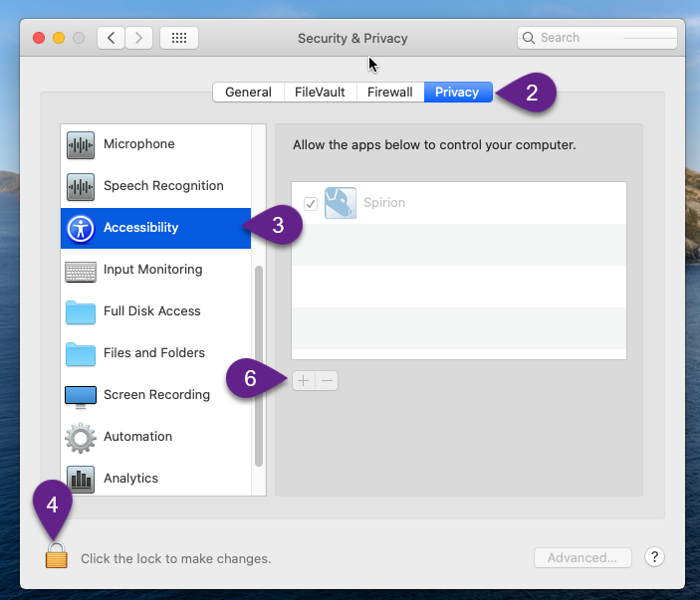The image size is (700, 600).
Task: Open the Files and Folders label
Action: tap(154, 353)
